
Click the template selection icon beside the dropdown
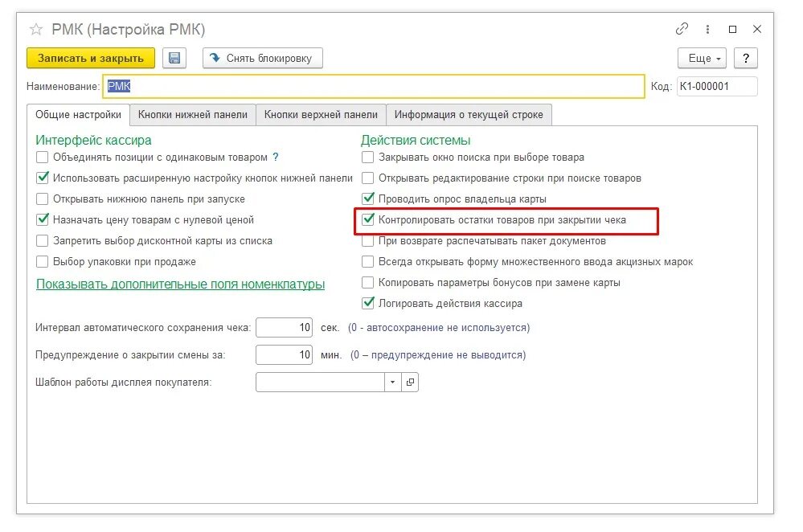point(410,383)
